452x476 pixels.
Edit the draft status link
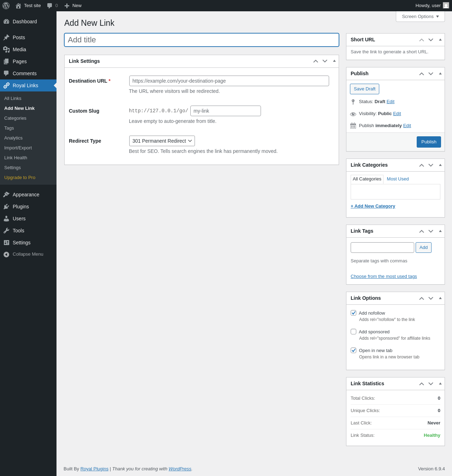[391, 102]
